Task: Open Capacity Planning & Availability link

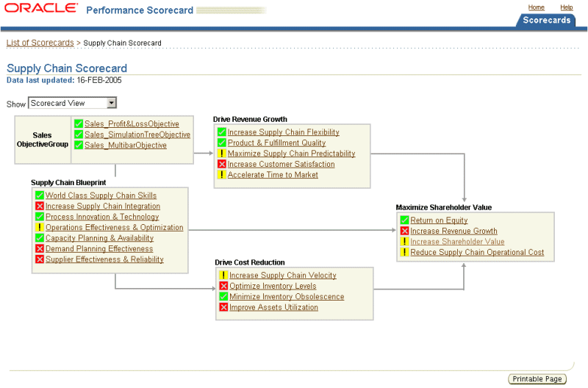Action: click(x=99, y=238)
